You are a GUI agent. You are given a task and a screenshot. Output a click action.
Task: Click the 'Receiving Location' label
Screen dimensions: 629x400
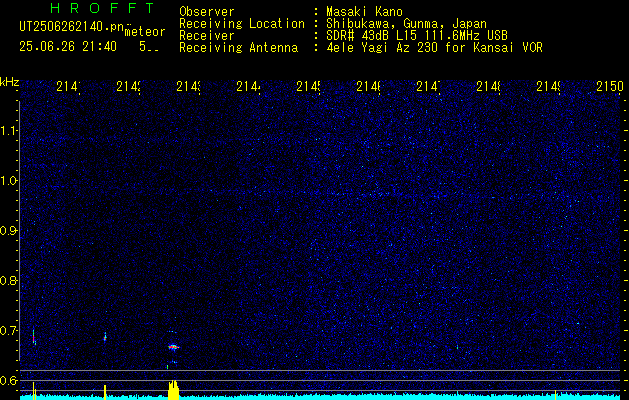(242, 24)
